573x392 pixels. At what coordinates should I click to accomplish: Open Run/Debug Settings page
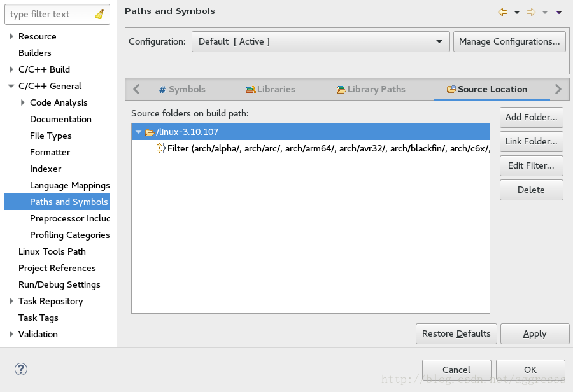(x=59, y=284)
